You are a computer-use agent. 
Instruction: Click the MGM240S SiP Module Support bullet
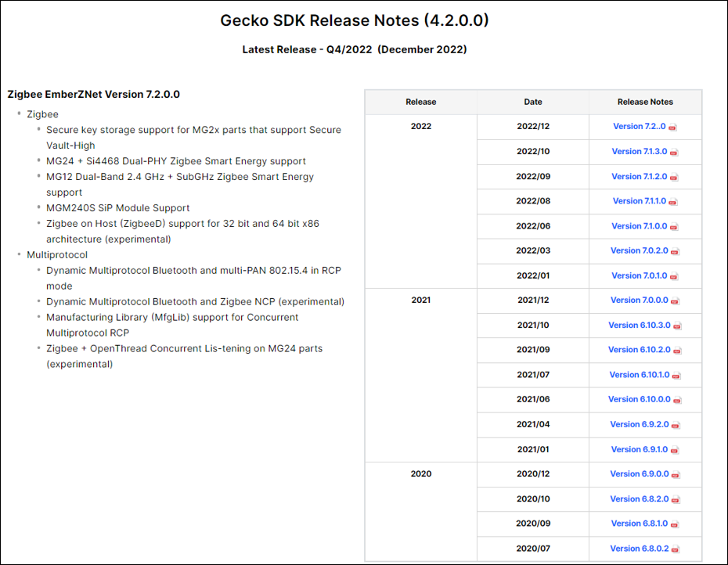[118, 208]
